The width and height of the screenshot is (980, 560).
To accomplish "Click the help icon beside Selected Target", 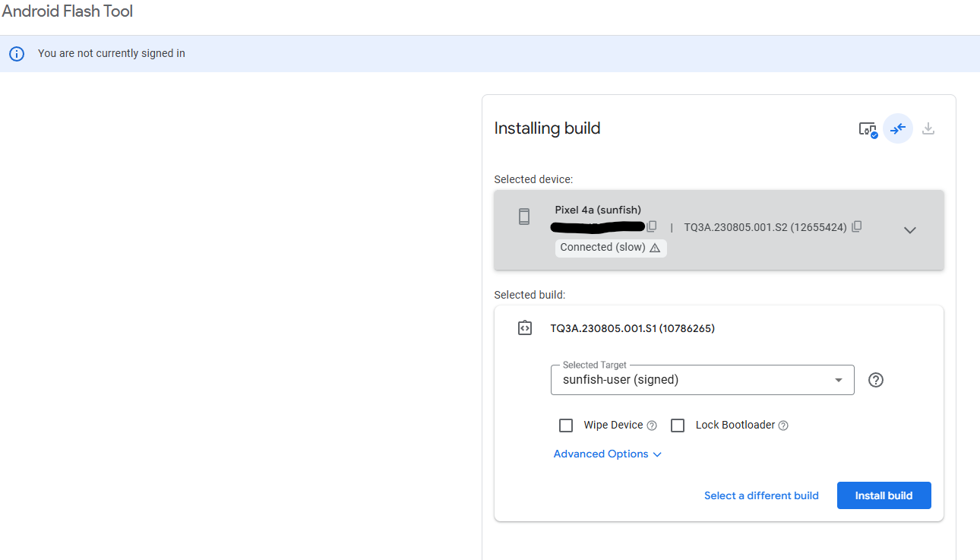I will 875,380.
